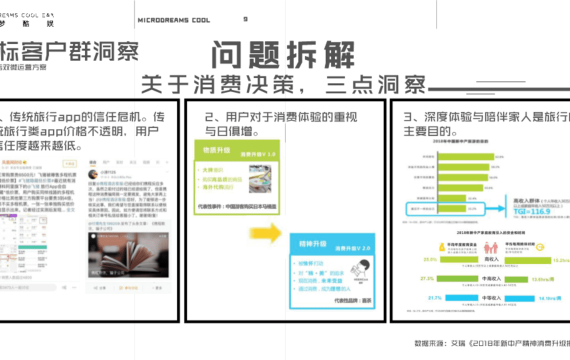Click the blue bar left of '中等收入'

tap(462, 298)
